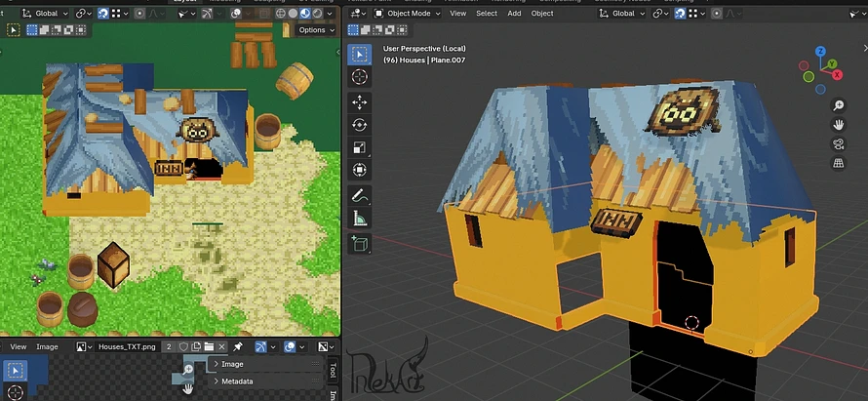Open Global orientation dropdown in right viewport
This screenshot has height=401, width=868.
(623, 14)
